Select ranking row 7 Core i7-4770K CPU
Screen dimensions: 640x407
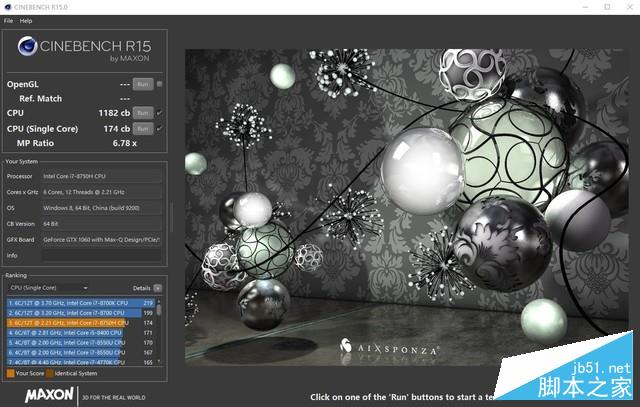tap(80, 362)
